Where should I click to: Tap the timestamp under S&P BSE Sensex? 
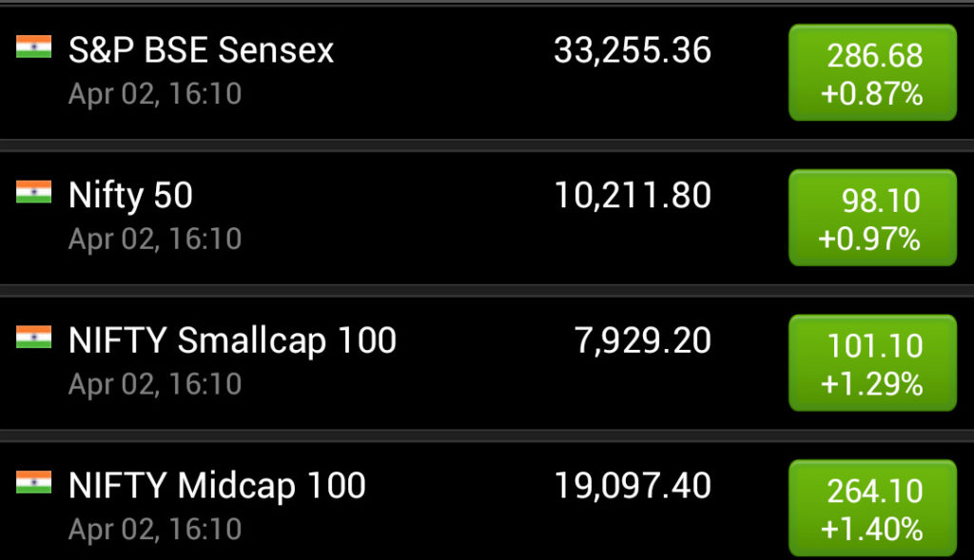coord(155,93)
